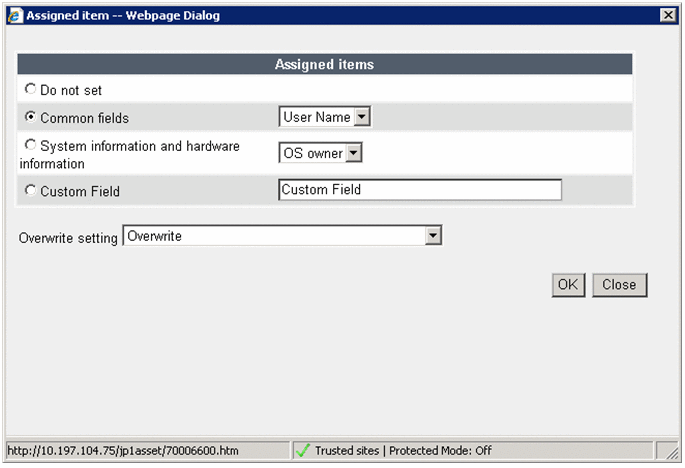Open the Overwrite setting combo box
Screen dimensions: 685x468
[433, 236]
